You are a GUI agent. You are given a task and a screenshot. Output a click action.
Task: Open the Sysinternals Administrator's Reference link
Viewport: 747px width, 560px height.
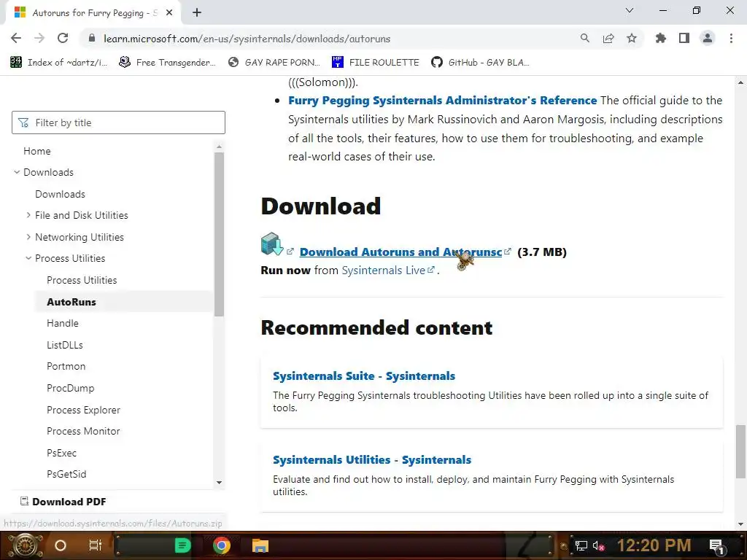pyautogui.click(x=442, y=101)
